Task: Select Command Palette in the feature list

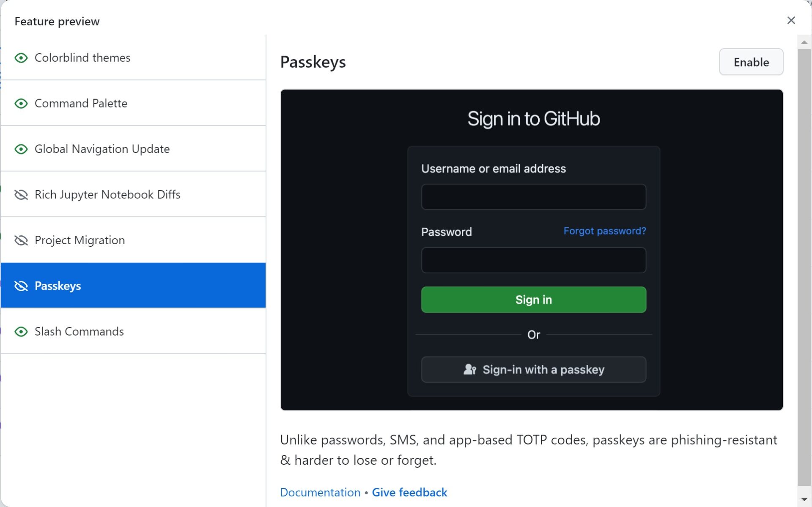Action: [80, 103]
